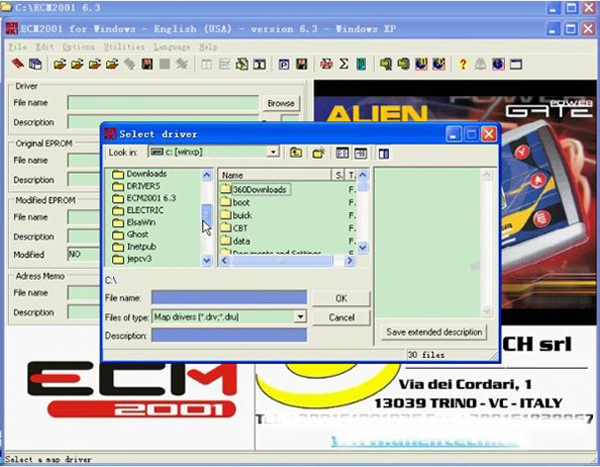Open the Edit menu
The height and width of the screenshot is (467, 600).
click(44, 47)
